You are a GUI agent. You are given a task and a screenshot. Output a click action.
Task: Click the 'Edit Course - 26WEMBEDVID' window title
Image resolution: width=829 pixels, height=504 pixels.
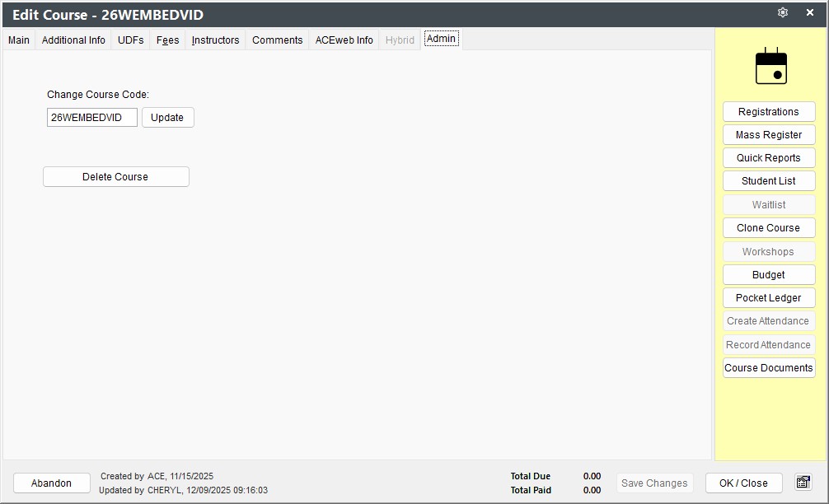108,15
